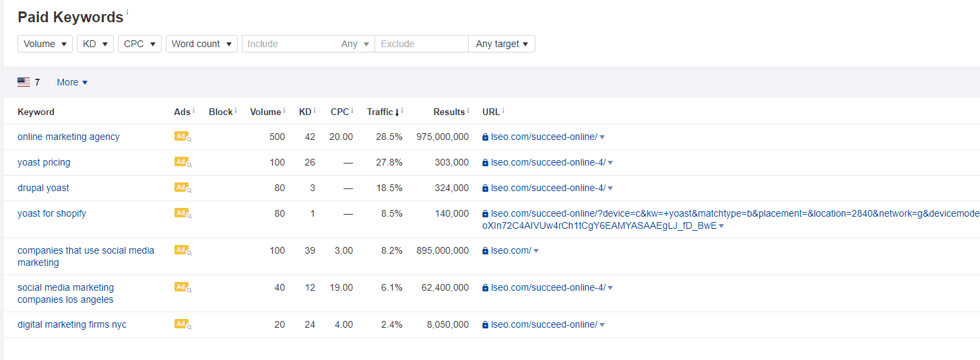Image resolution: width=980 pixels, height=360 pixels.
Task: Open the Any match-type dropdown
Action: tap(356, 44)
